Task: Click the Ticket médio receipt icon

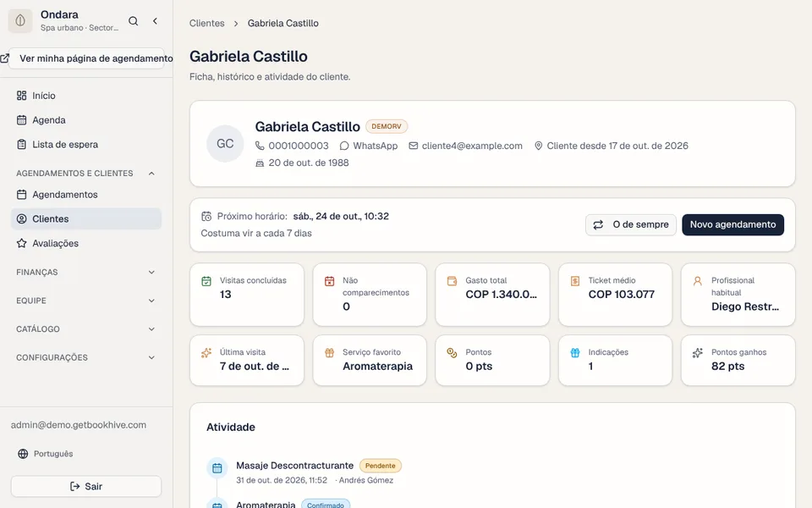Action: pyautogui.click(x=575, y=281)
